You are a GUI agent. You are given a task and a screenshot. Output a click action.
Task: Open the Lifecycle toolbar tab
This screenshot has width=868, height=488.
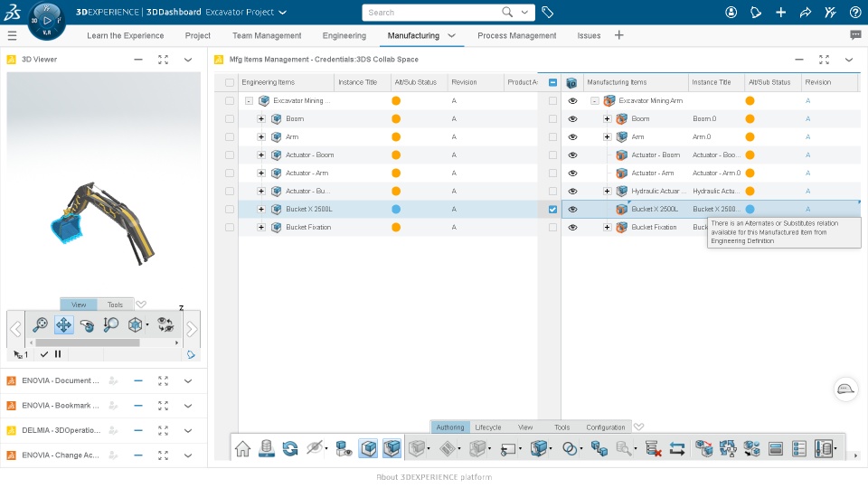tap(487, 427)
